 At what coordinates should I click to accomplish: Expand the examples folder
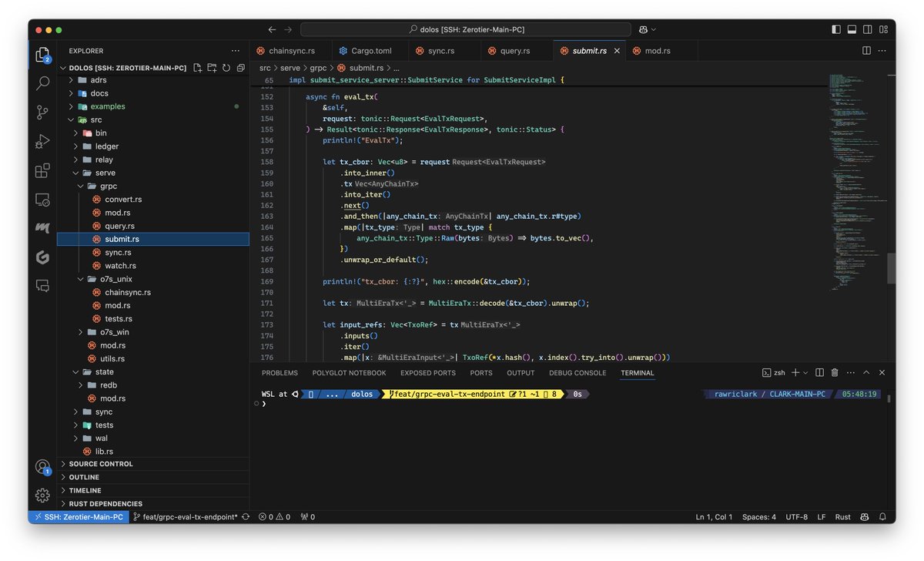point(153,106)
